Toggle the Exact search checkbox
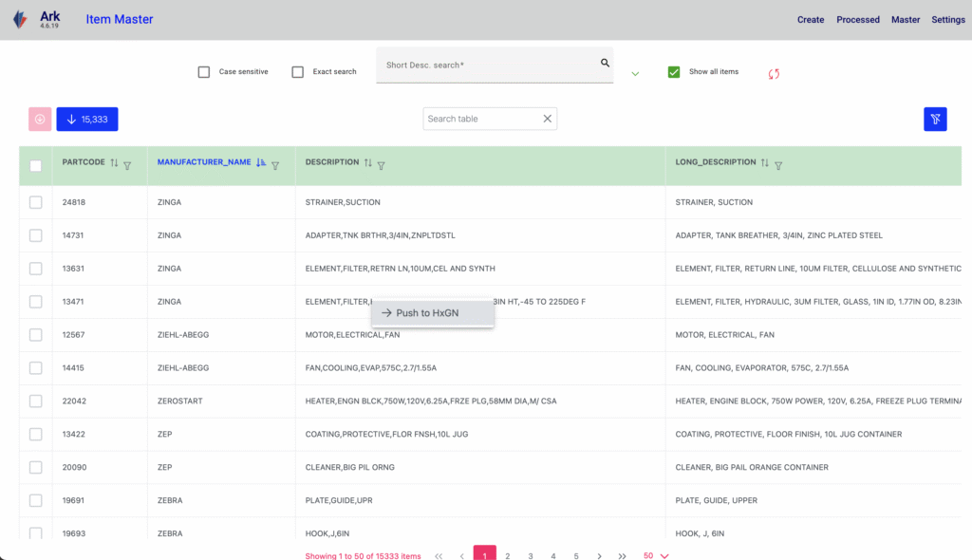 pyautogui.click(x=298, y=72)
